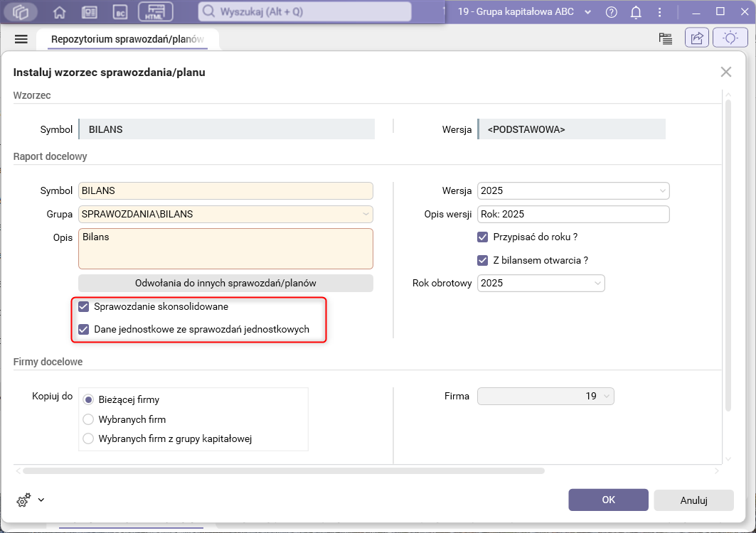Toggle Przypisać do roku checkbox
The image size is (756, 533).
(x=482, y=237)
